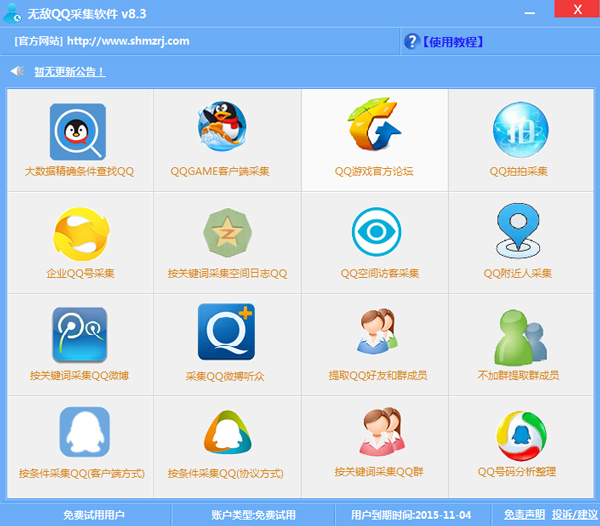Click the QQ游戏官方论坛 label
The width and height of the screenshot is (600, 526).
(374, 171)
